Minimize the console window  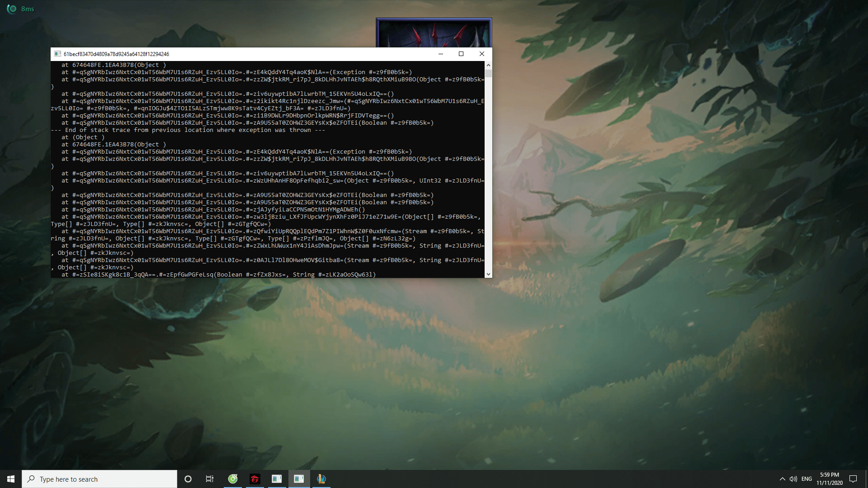pos(441,54)
